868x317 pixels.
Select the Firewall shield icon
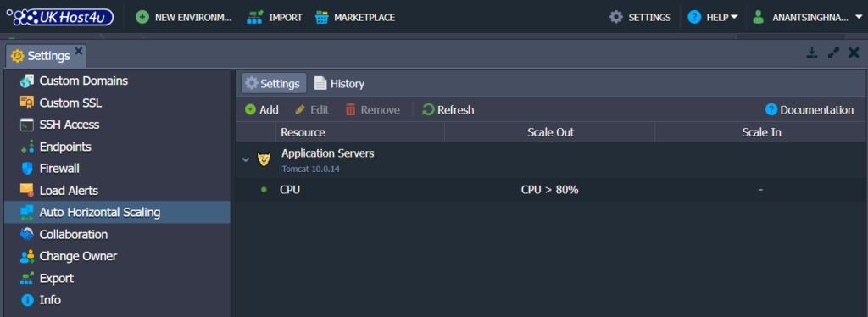coord(26,169)
